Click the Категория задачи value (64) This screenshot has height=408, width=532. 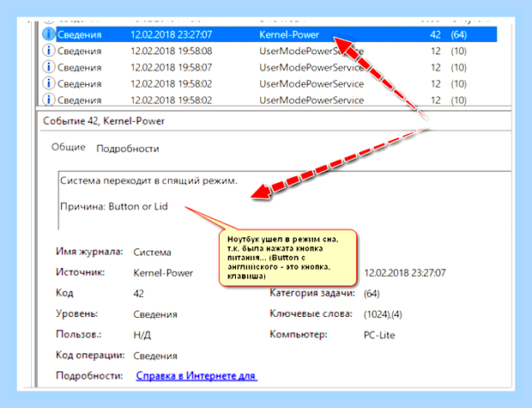[x=372, y=294]
